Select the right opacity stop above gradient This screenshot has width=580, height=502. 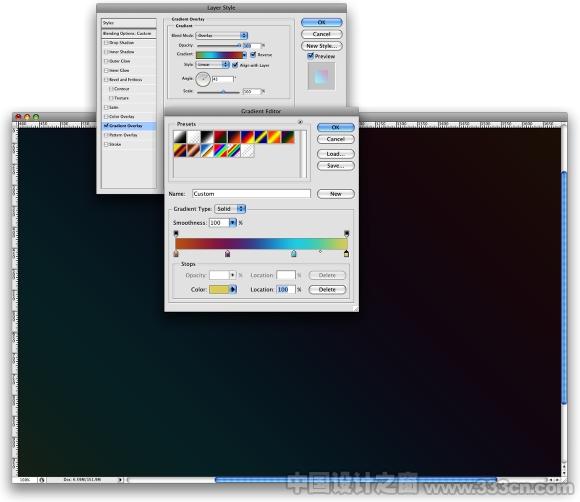point(346,233)
